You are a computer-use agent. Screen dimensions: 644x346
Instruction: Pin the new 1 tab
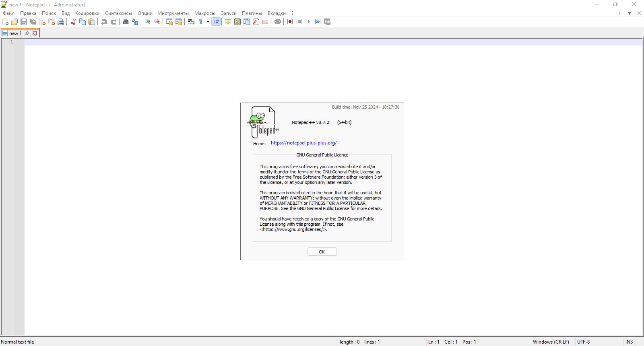pos(27,33)
